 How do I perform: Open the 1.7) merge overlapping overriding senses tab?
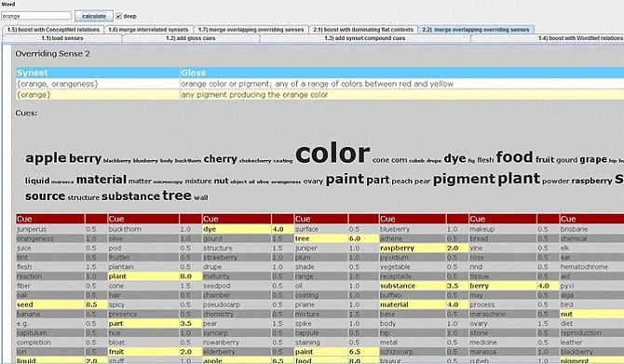click(x=251, y=30)
